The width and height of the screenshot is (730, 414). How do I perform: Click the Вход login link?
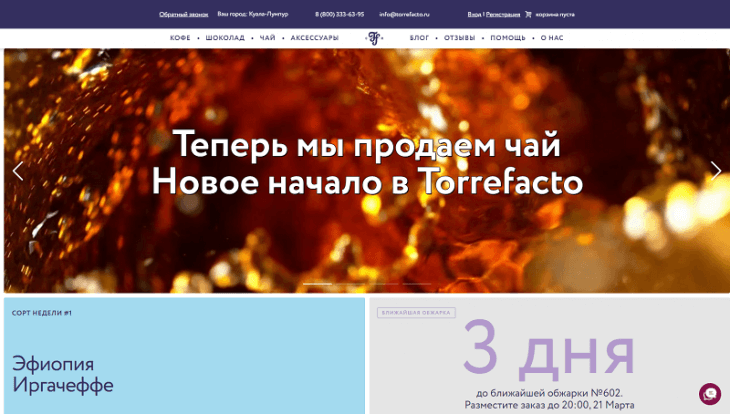click(474, 14)
